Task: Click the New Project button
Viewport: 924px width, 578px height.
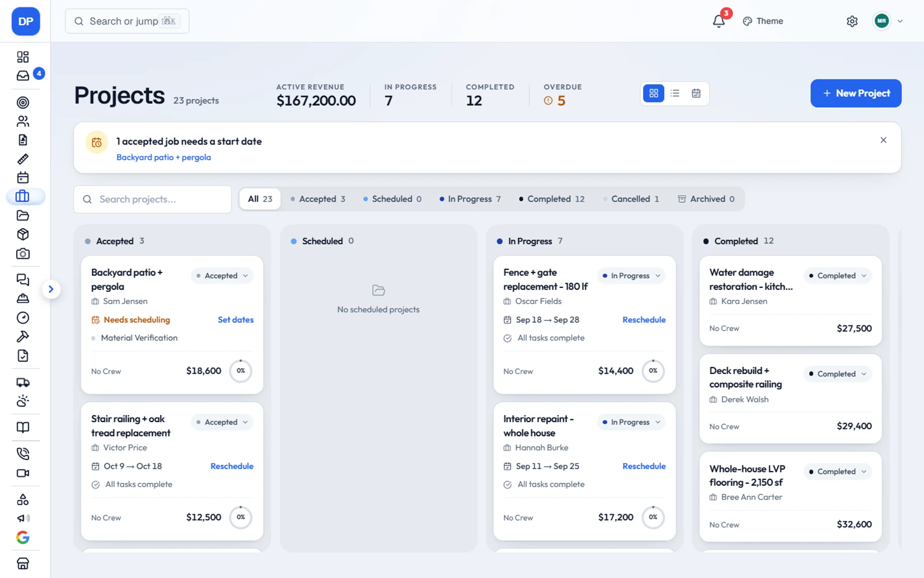Action: [856, 93]
